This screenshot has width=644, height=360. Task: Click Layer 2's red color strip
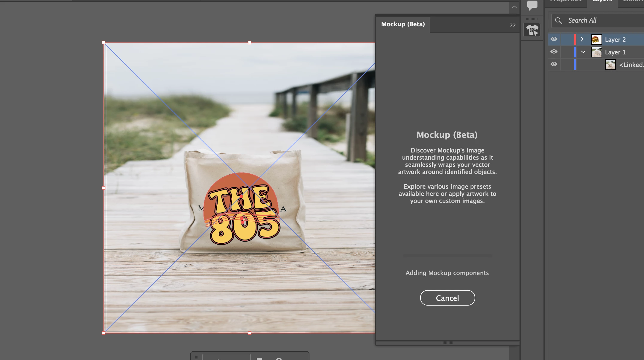[575, 39]
